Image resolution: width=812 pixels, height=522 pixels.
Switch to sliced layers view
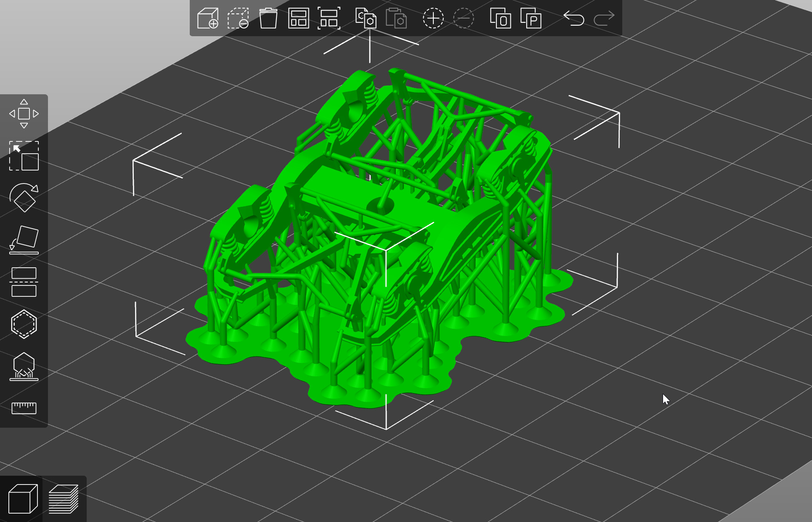click(x=64, y=499)
